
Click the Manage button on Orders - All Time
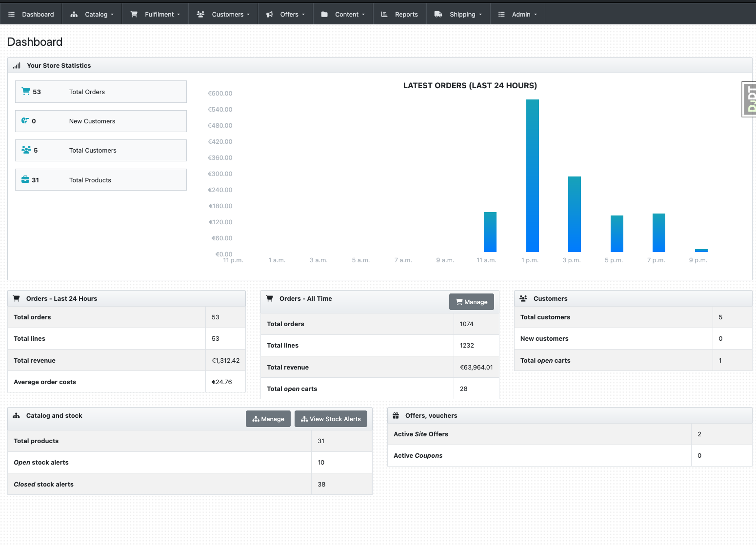[x=471, y=302]
